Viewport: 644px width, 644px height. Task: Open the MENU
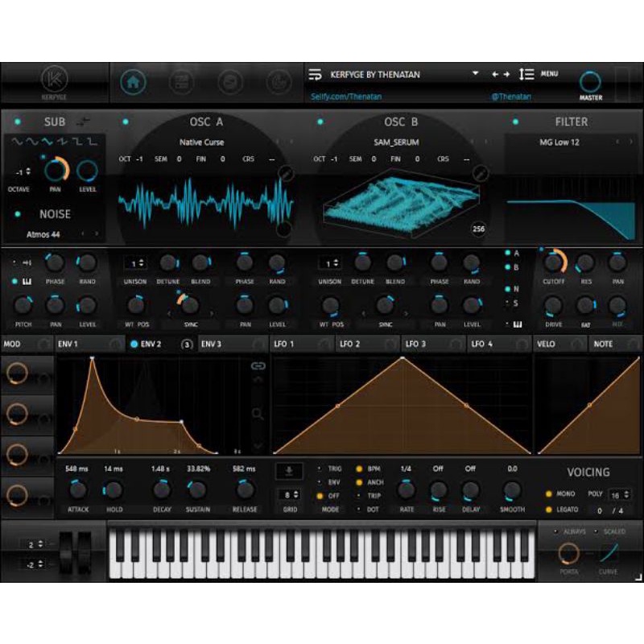549,74
